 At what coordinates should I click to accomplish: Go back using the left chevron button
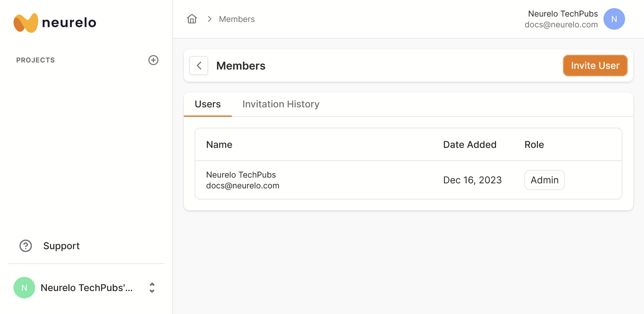coord(199,66)
